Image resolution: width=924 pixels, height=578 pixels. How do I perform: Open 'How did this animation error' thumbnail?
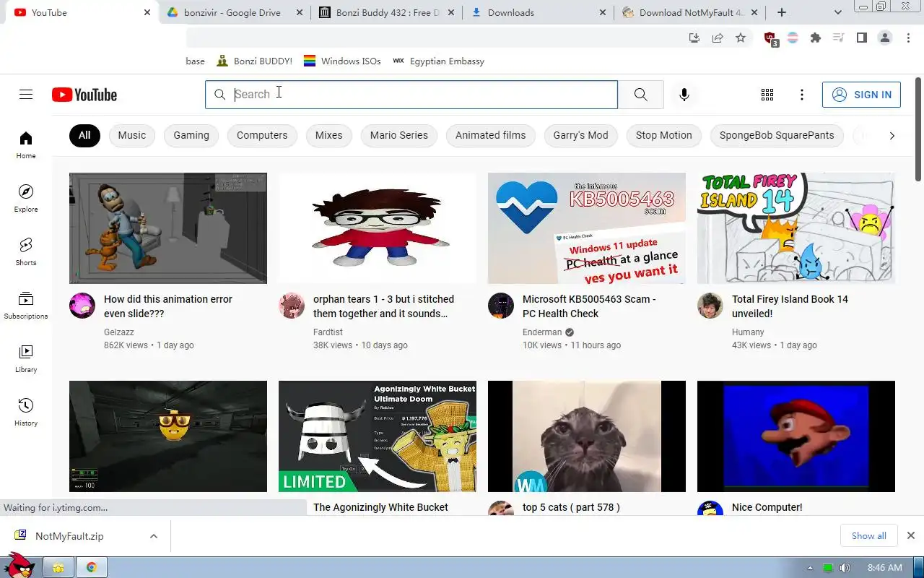168,228
